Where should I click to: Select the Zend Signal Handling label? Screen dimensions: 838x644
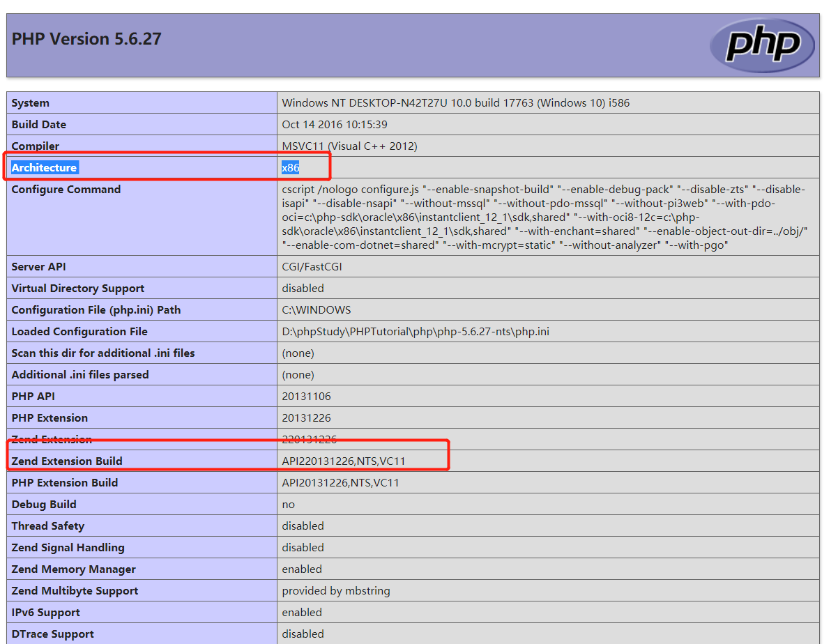pos(68,548)
